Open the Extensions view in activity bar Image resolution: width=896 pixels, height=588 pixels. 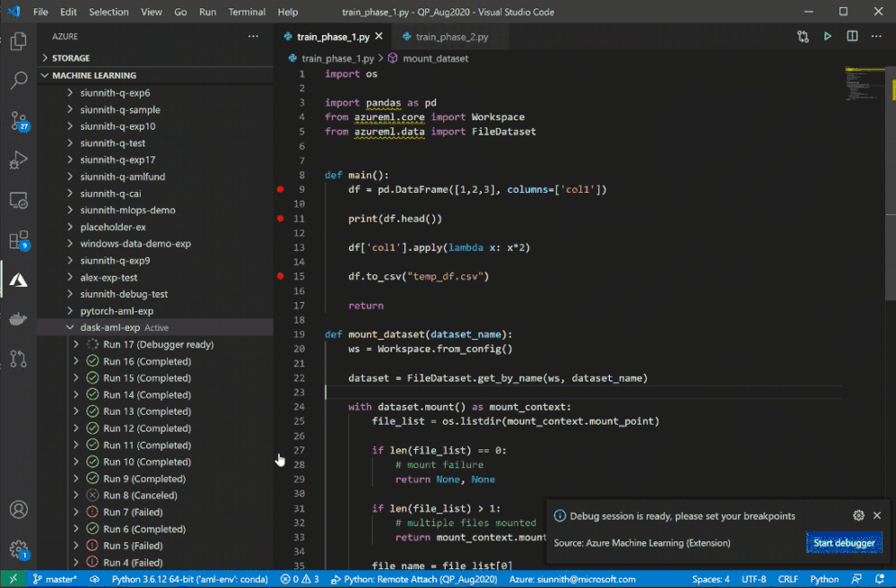(18, 240)
